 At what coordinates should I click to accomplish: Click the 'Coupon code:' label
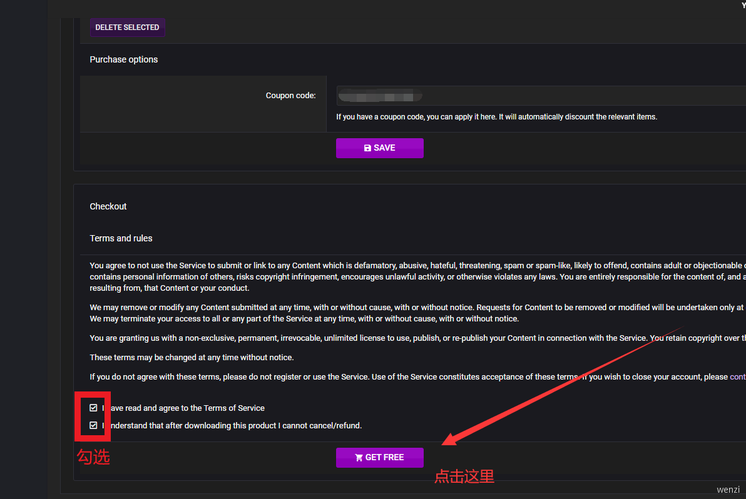tap(291, 96)
